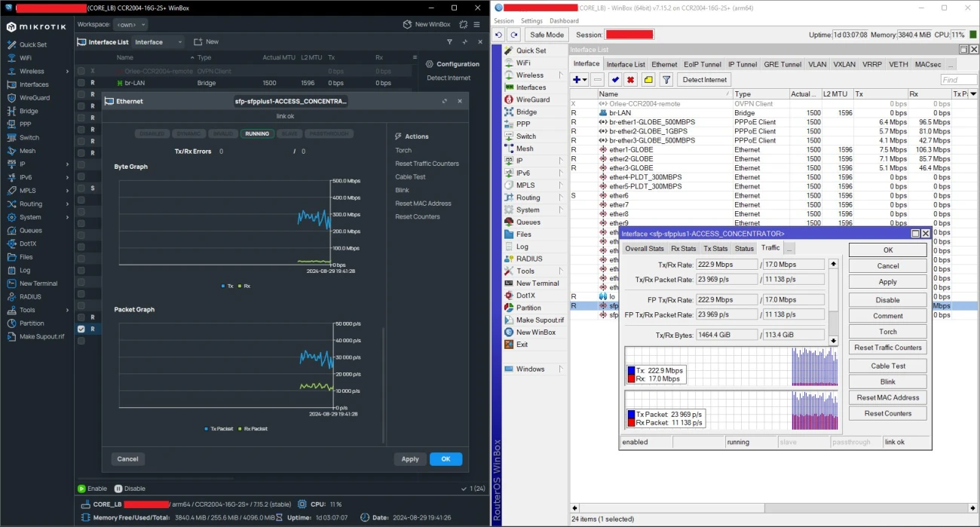Expand Routing submenu in dark sidebar
This screenshot has width=980, height=527.
67,204
